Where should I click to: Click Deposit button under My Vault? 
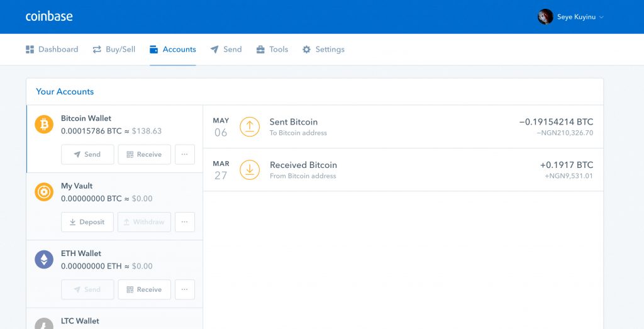click(x=87, y=222)
